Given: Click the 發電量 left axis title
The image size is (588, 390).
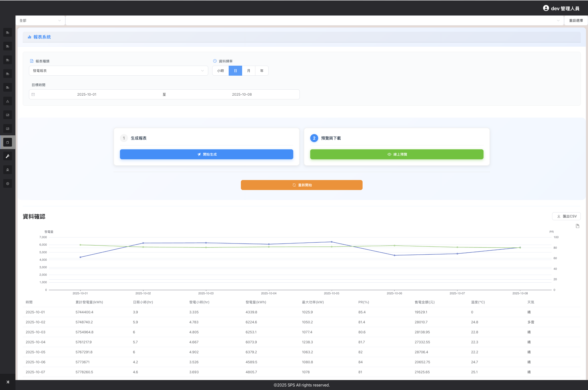Looking at the screenshot, I should coord(49,232).
